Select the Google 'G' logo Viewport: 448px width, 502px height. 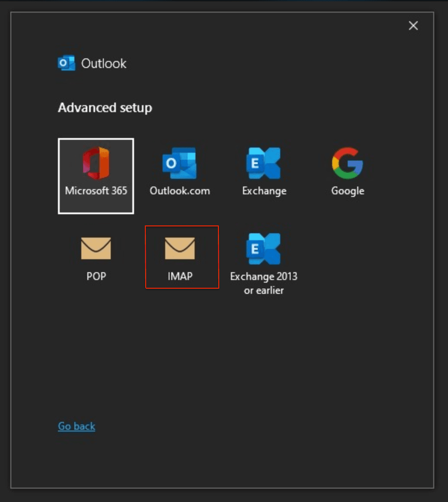point(347,163)
